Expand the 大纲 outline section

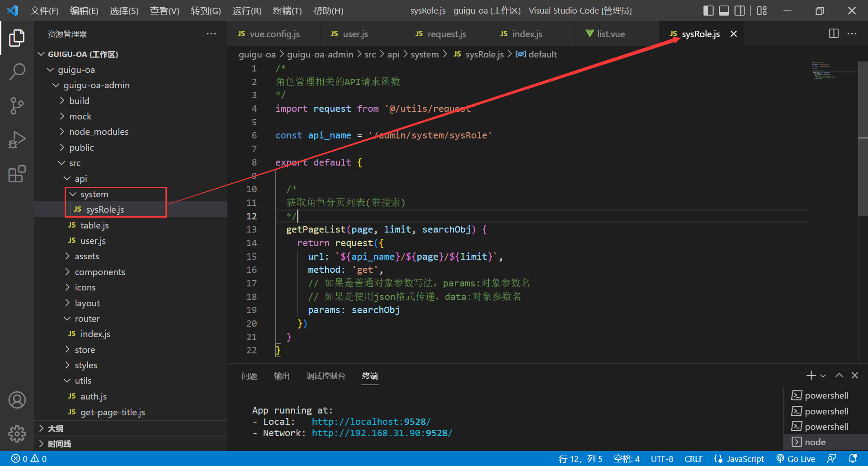pyautogui.click(x=56, y=428)
